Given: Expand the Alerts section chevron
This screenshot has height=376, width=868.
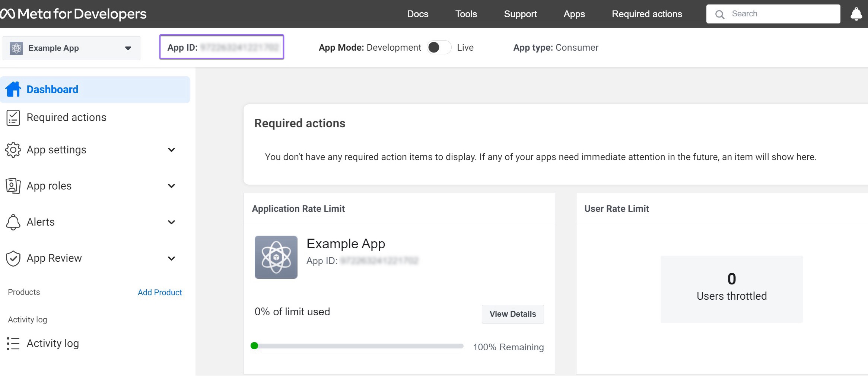Looking at the screenshot, I should [171, 222].
